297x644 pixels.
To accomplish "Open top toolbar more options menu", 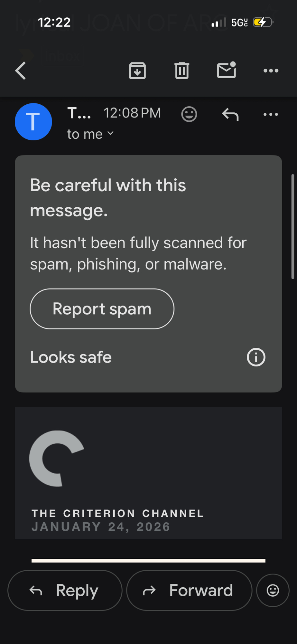I will (271, 71).
